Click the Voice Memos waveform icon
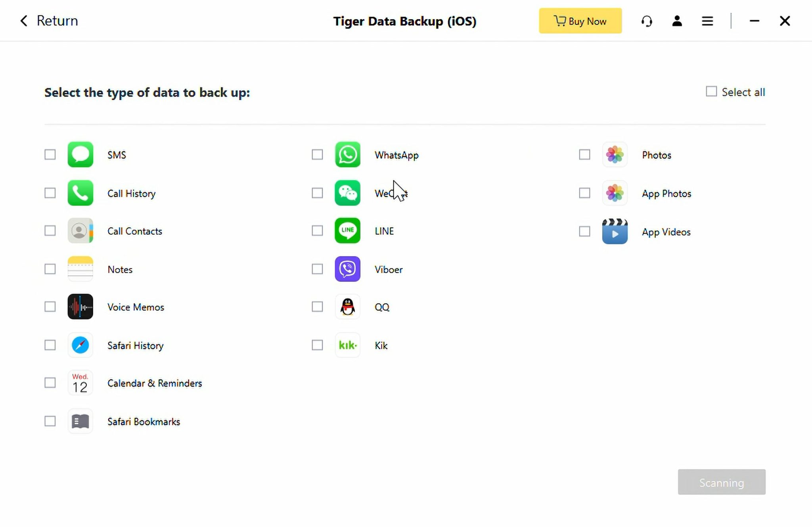The width and height of the screenshot is (812, 527). coord(80,307)
